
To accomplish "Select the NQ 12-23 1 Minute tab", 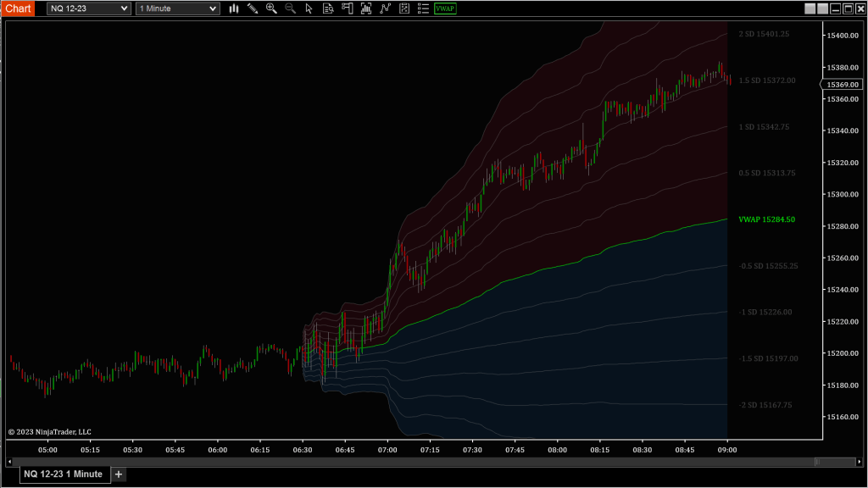I will tap(63, 474).
